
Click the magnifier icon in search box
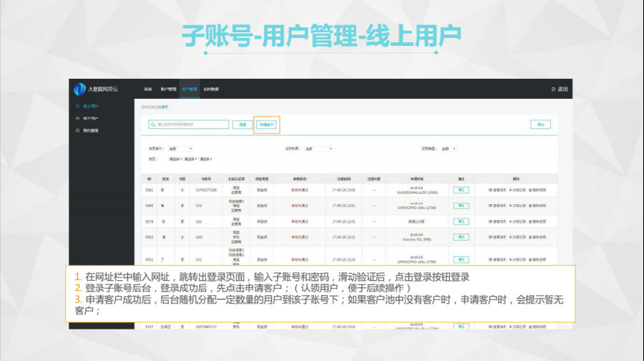coord(154,125)
